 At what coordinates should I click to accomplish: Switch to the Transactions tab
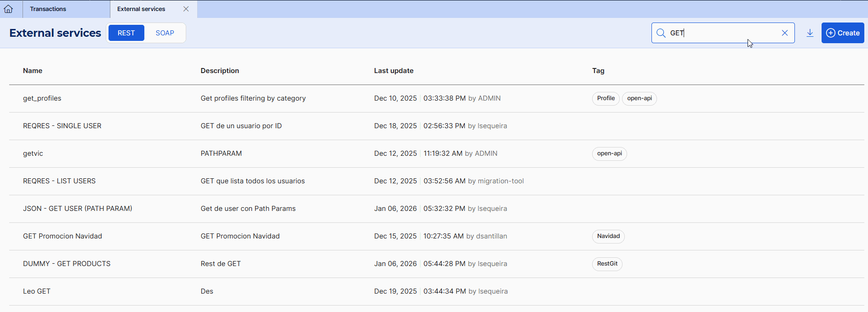[x=48, y=9]
